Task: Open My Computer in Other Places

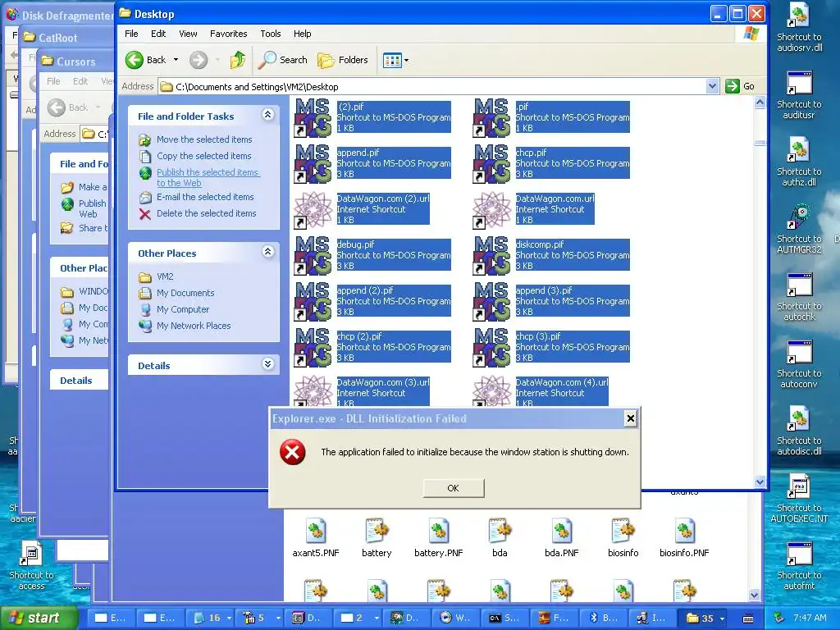Action: click(183, 309)
